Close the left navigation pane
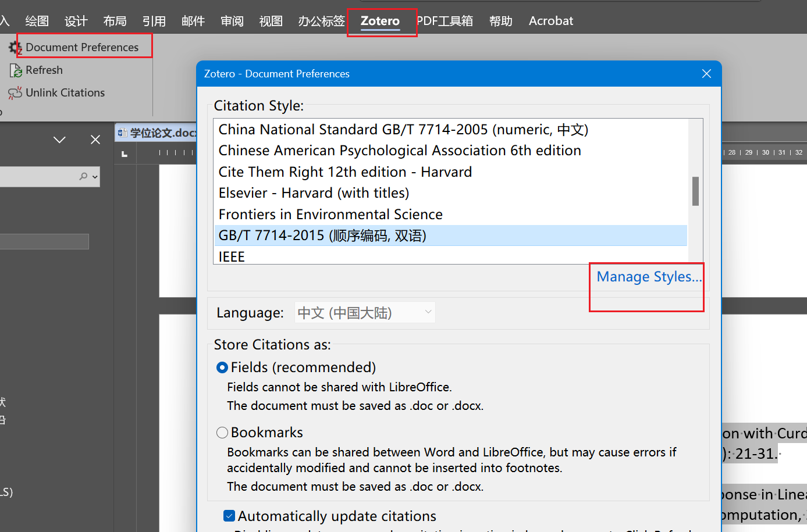This screenshot has width=807, height=532. pos(95,140)
